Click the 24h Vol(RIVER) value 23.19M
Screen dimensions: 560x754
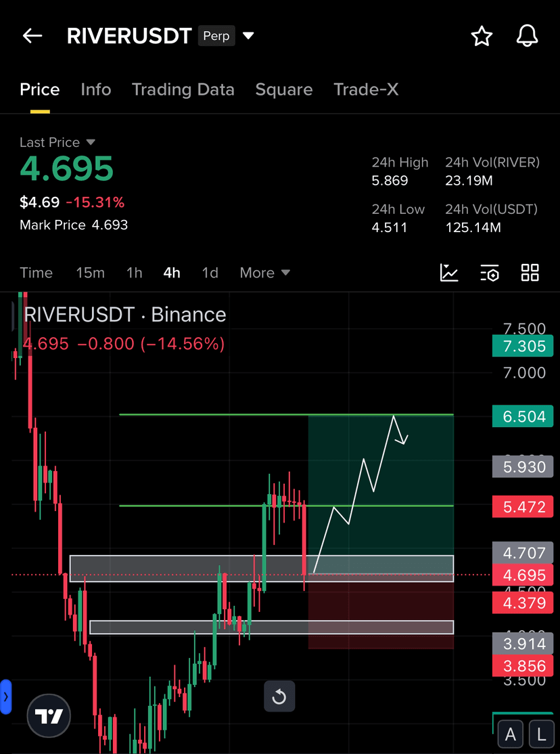pyautogui.click(x=469, y=181)
